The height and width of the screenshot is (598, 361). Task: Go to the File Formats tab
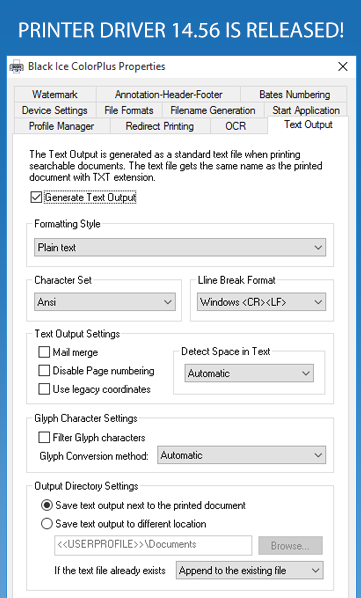click(129, 110)
